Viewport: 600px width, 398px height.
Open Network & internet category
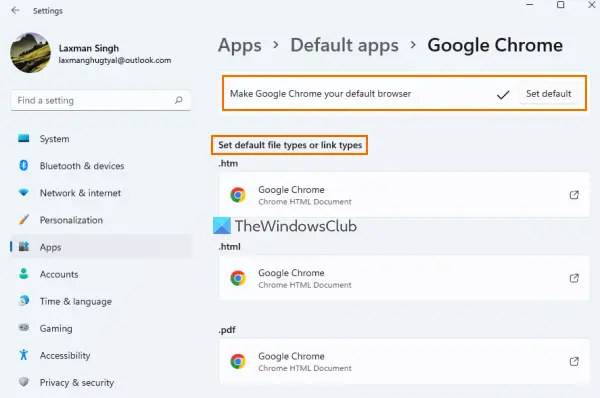tap(101, 193)
